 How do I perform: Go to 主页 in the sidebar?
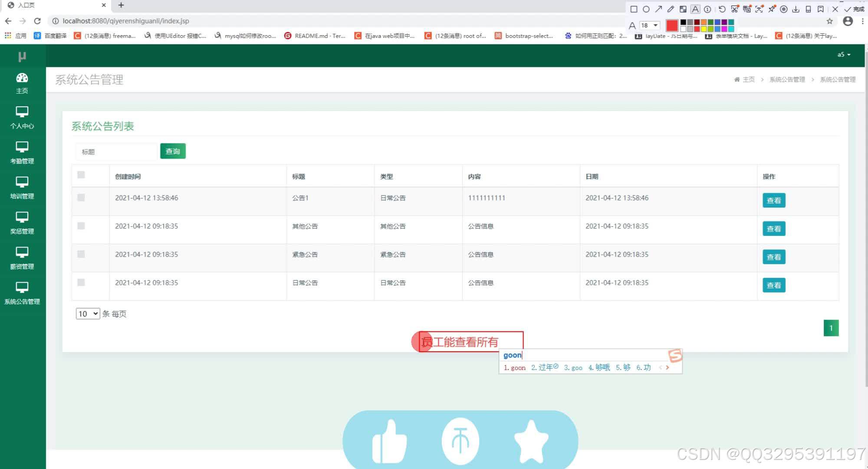click(x=22, y=83)
